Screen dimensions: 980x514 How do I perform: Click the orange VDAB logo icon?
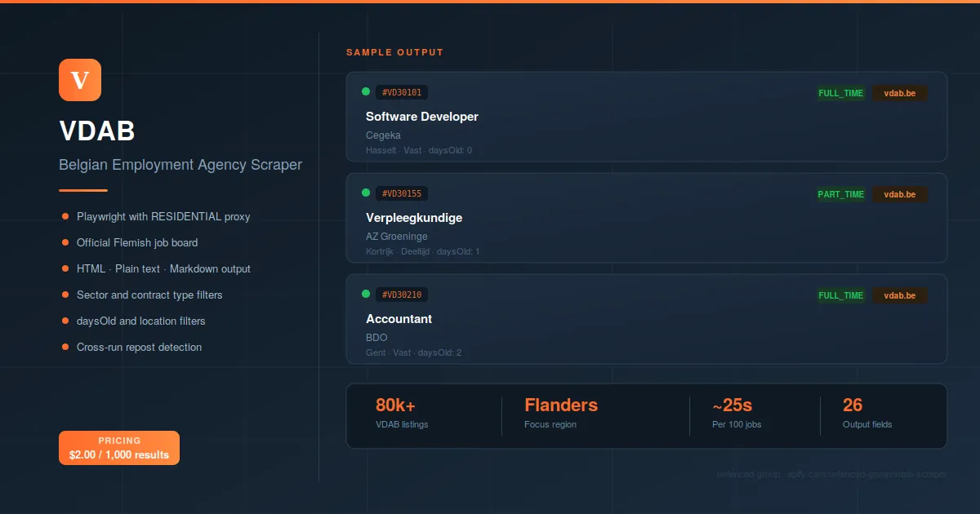[80, 80]
